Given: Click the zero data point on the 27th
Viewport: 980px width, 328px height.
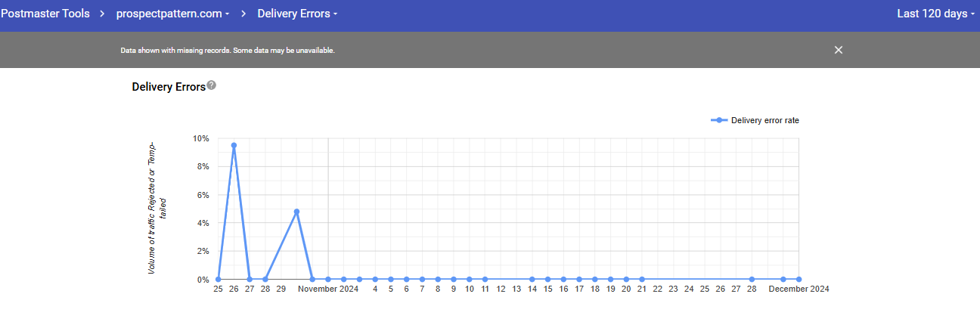Looking at the screenshot, I should click(250, 280).
